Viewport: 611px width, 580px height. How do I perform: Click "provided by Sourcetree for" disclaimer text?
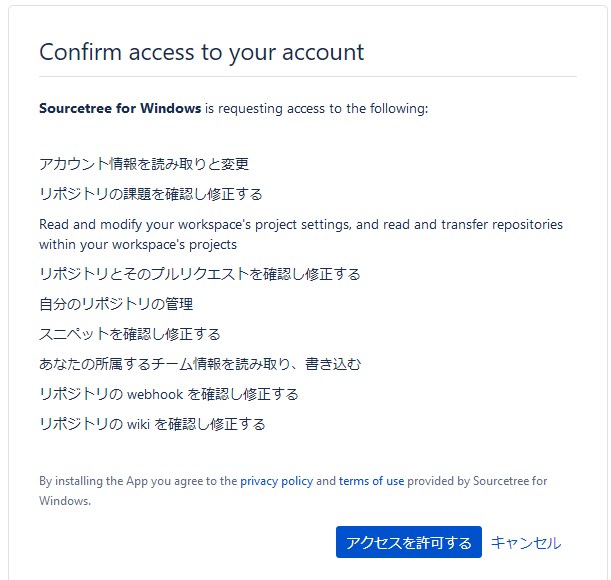click(478, 481)
